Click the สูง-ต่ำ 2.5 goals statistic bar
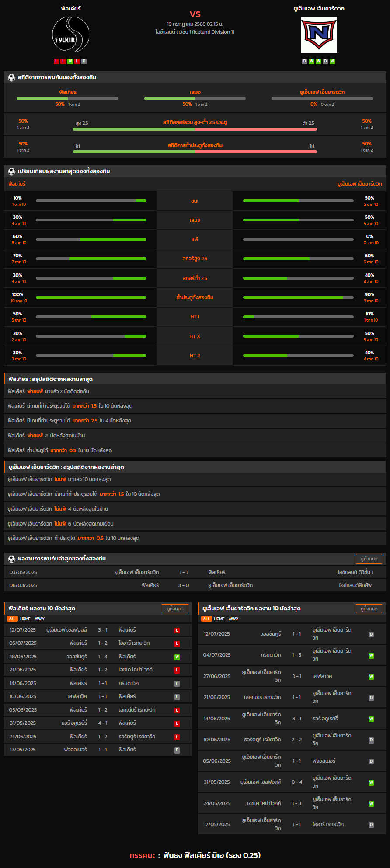Screen dimensions: 390x868 click(195, 129)
